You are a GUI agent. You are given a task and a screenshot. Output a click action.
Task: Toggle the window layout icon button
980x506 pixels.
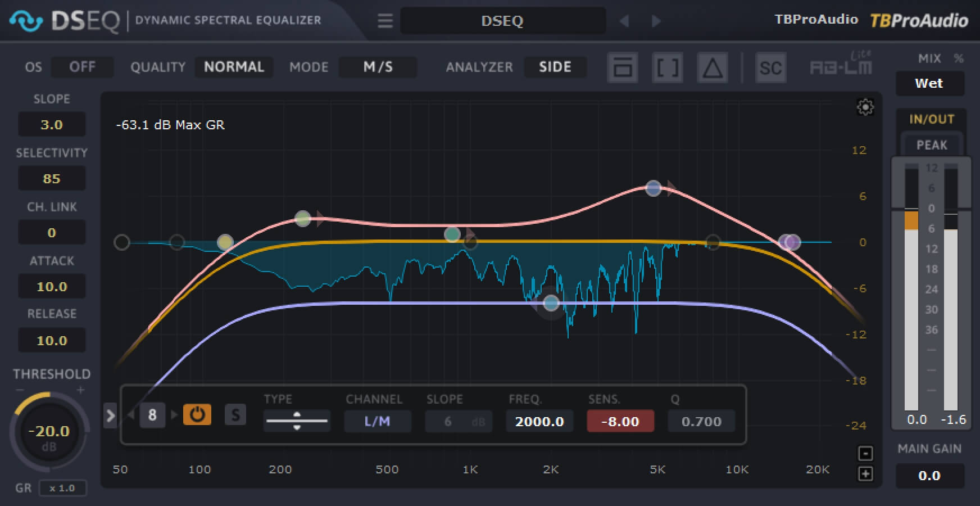[x=623, y=67]
